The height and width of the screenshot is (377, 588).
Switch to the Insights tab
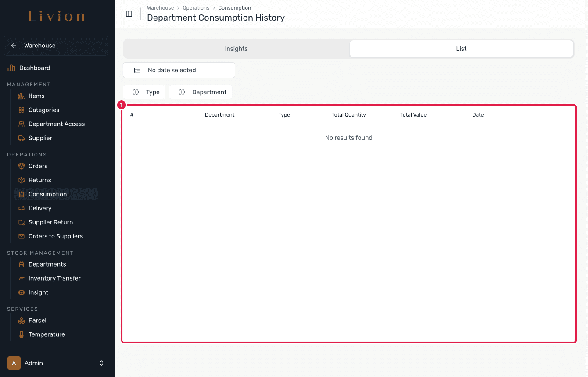(x=237, y=49)
